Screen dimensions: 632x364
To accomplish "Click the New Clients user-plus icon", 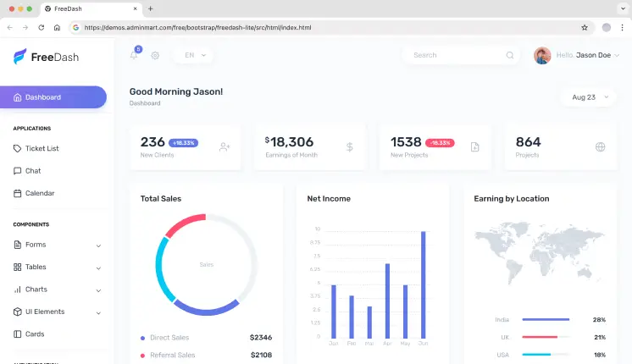I will tap(225, 146).
